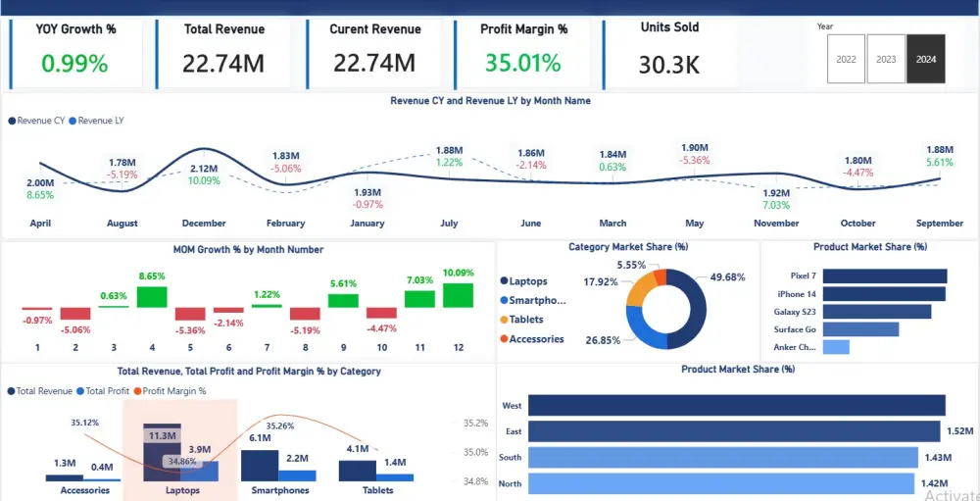Screen dimensions: 980x501
Task: Click the Revenue CY legend marker
Action: point(12,121)
